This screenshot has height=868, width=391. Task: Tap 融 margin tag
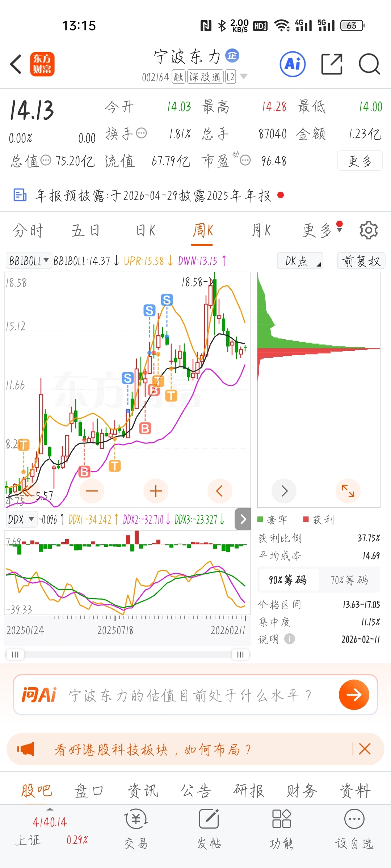[178, 77]
